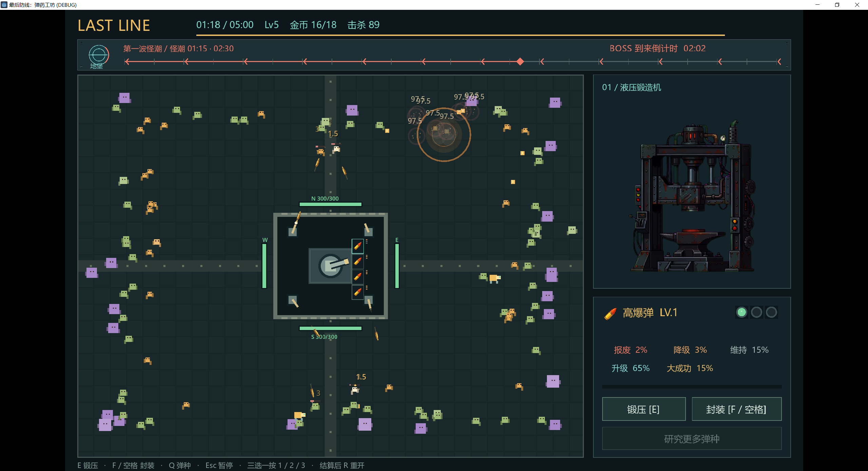Click the 大成功 15% great success text
The image size is (868, 471).
click(690, 368)
